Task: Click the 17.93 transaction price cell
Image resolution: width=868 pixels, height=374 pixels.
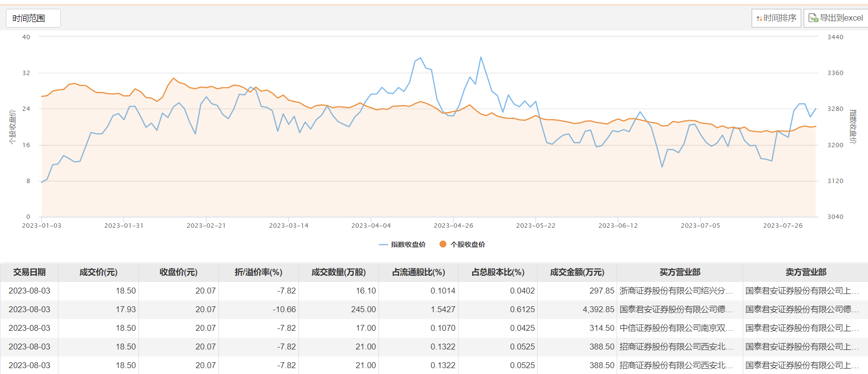Action: [x=99, y=309]
